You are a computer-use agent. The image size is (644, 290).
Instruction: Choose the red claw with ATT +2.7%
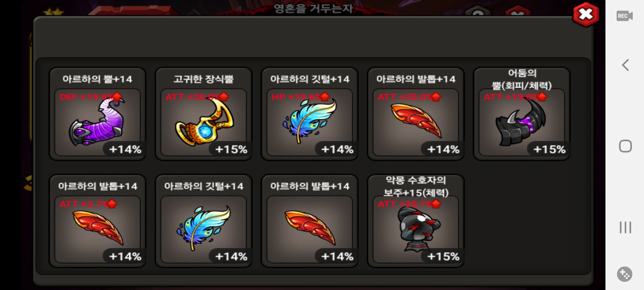(x=97, y=221)
